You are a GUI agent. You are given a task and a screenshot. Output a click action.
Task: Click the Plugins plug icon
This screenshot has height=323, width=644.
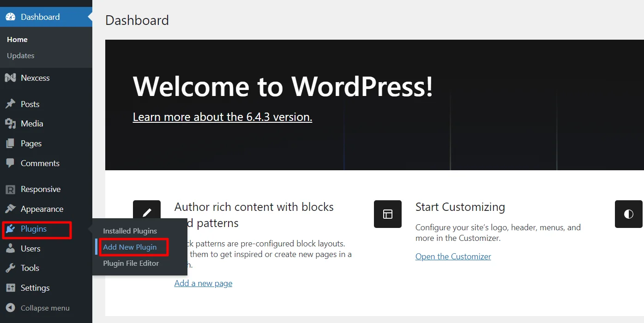click(x=10, y=229)
